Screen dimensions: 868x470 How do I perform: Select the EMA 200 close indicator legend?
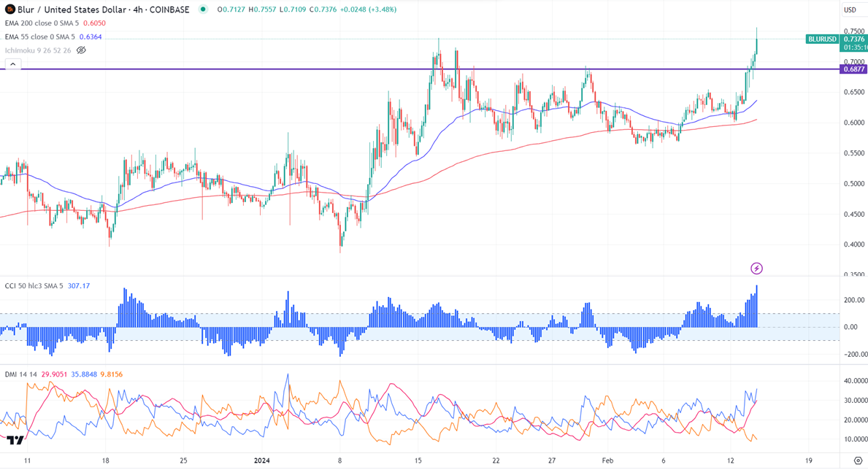(x=42, y=23)
